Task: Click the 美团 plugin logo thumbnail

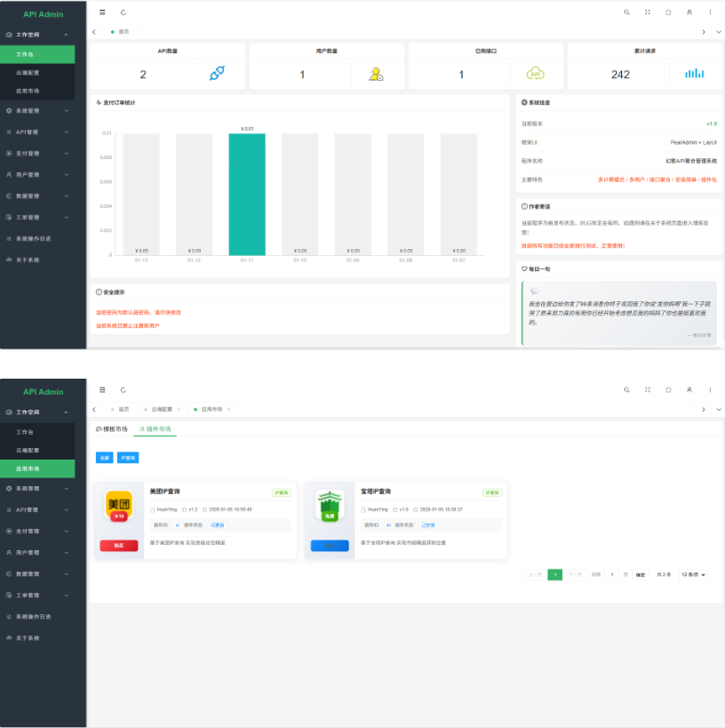Action: coord(119,508)
